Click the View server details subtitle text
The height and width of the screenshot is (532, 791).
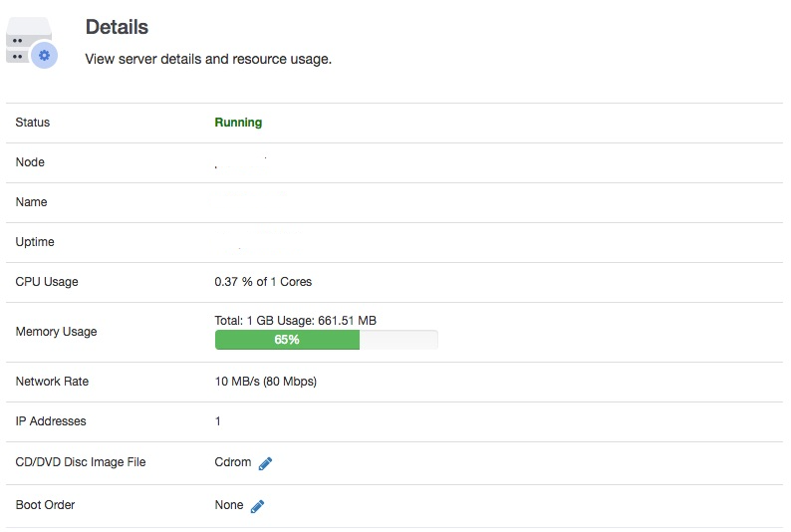[x=208, y=60]
